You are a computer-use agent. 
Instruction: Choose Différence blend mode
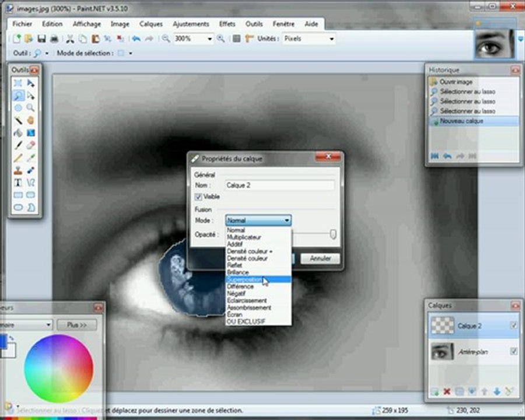click(x=258, y=286)
